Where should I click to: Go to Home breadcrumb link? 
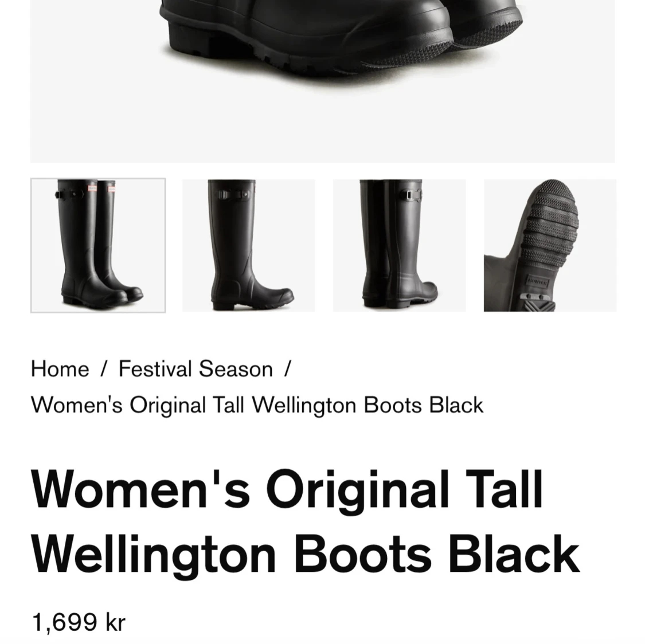[x=60, y=368]
